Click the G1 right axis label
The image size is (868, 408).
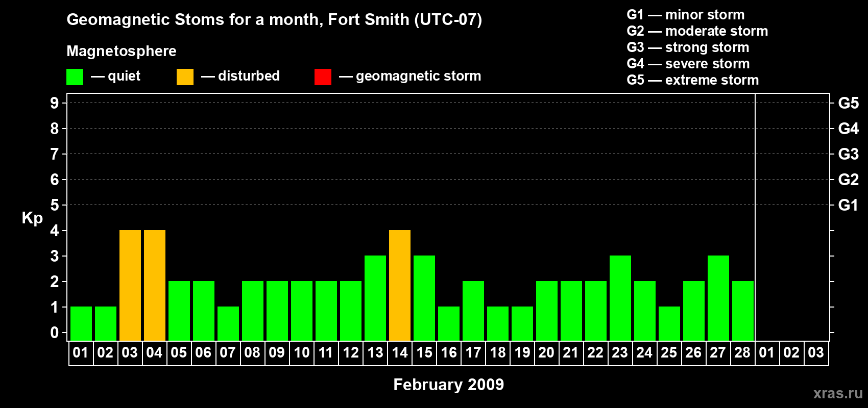coord(849,205)
